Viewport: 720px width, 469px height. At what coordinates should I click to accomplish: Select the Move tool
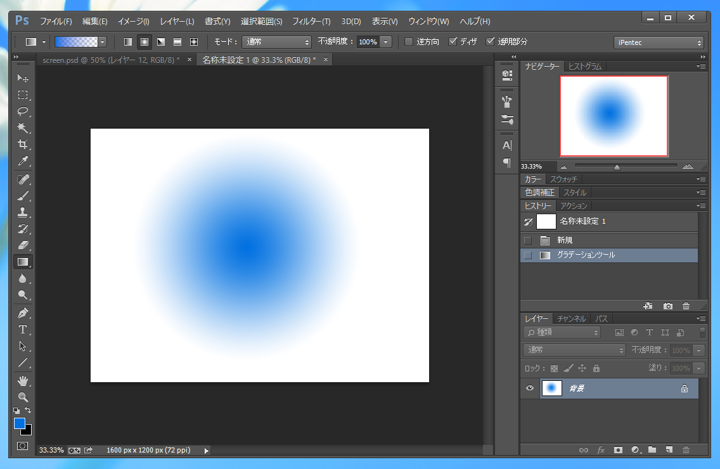pyautogui.click(x=22, y=79)
